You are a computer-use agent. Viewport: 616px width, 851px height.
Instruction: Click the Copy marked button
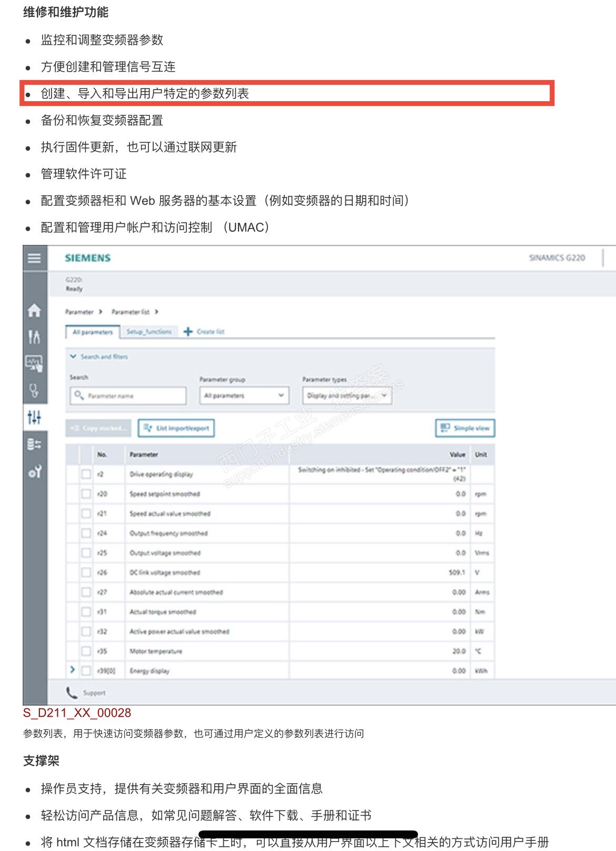(99, 428)
